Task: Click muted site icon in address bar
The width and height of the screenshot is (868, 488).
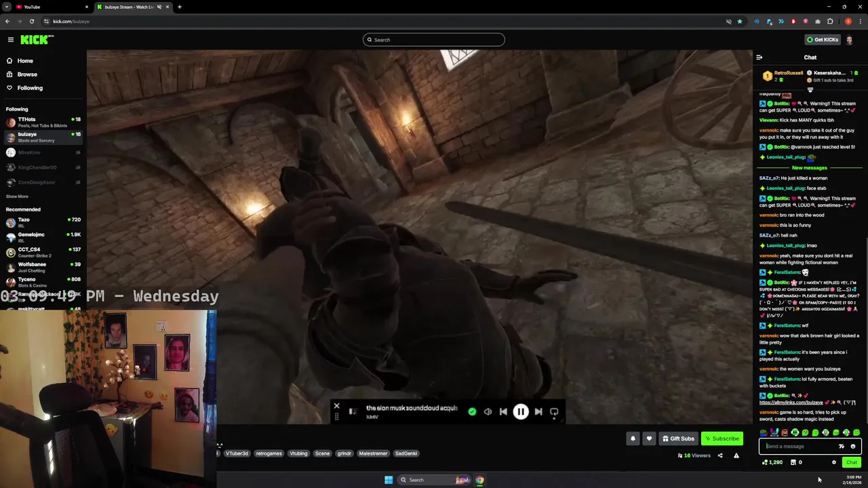Action: click(x=729, y=22)
